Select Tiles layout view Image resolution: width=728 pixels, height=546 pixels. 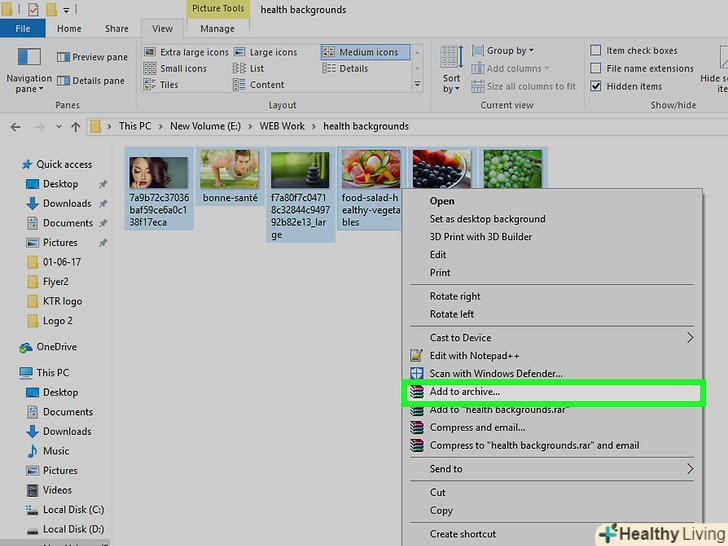[161, 84]
